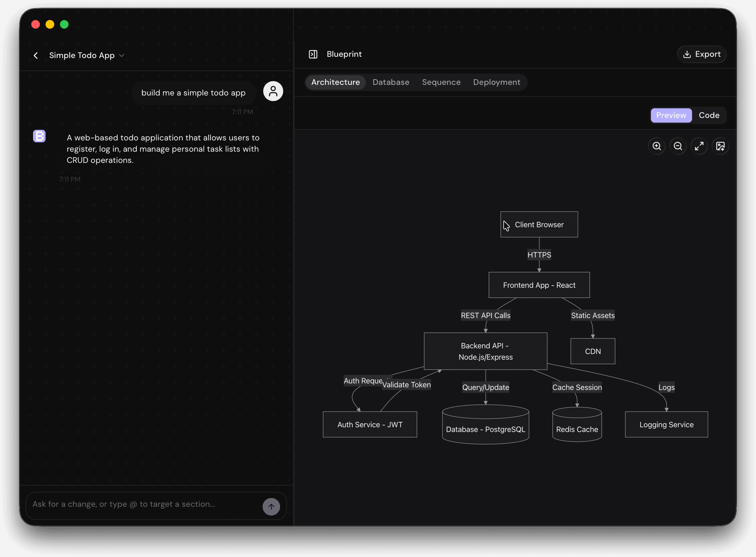Screen dimensions: 756x557
Task: Select the Frontend App - React node
Action: click(x=539, y=285)
